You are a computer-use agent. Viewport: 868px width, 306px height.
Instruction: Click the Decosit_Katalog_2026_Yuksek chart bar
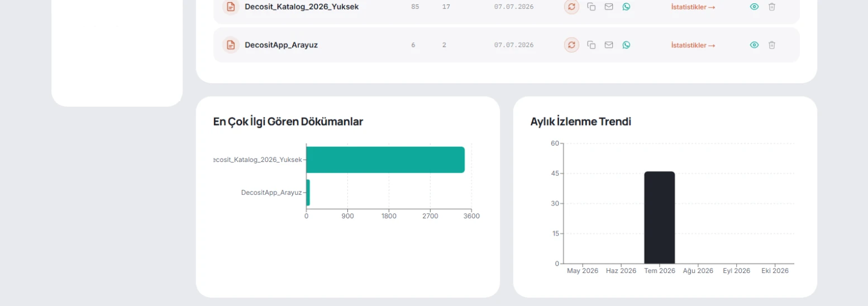385,160
